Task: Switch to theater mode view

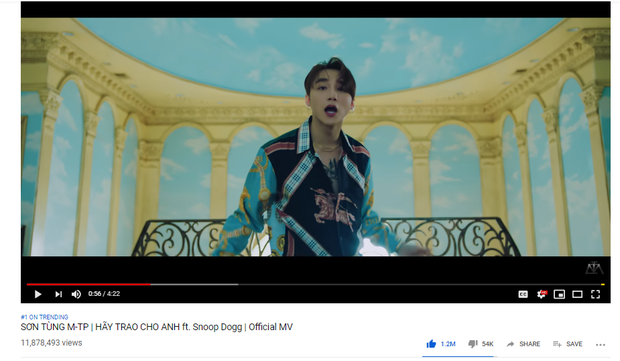Action: click(577, 294)
